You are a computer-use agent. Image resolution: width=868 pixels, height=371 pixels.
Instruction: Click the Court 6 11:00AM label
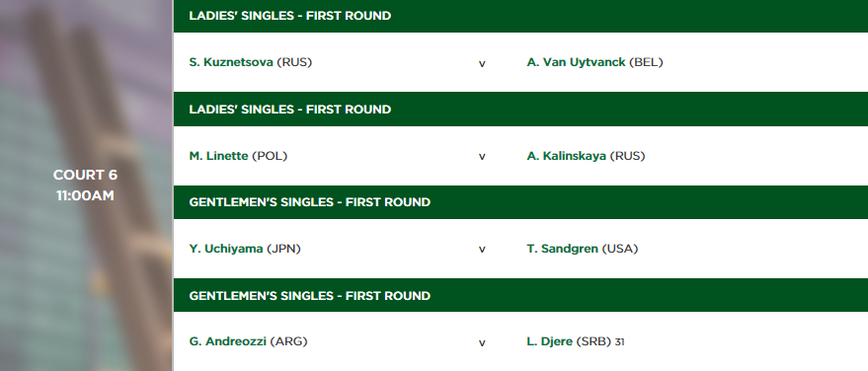point(85,185)
